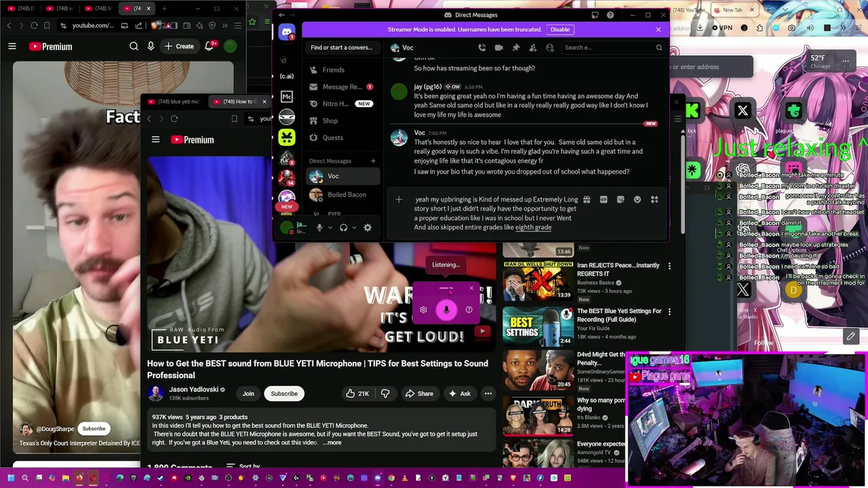The width and height of the screenshot is (868, 488).
Task: Create a new direct message with plus
Action: click(x=373, y=161)
